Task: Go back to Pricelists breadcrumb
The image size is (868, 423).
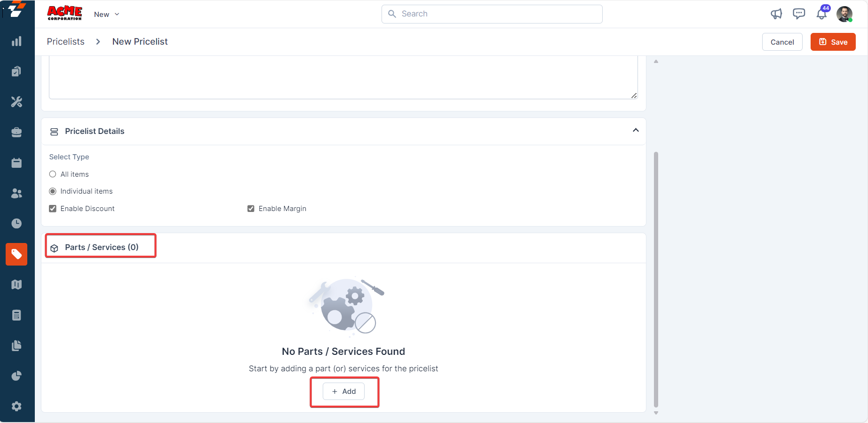Action: 66,42
